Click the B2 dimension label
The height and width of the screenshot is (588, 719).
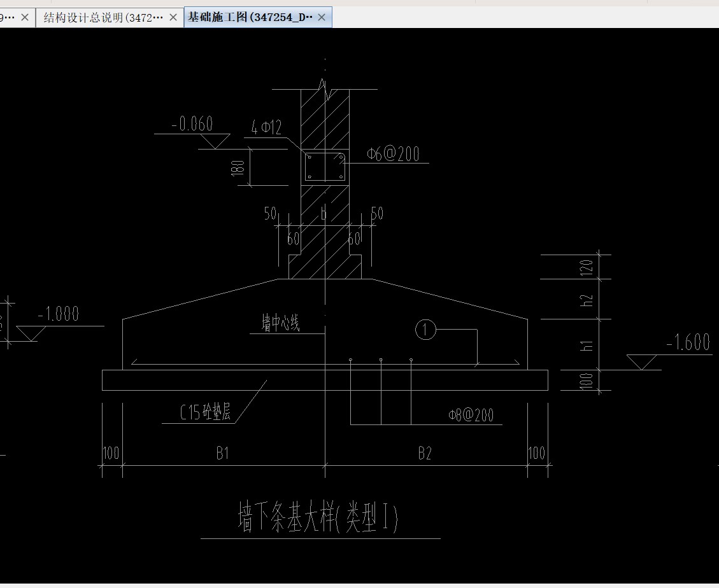tap(425, 453)
